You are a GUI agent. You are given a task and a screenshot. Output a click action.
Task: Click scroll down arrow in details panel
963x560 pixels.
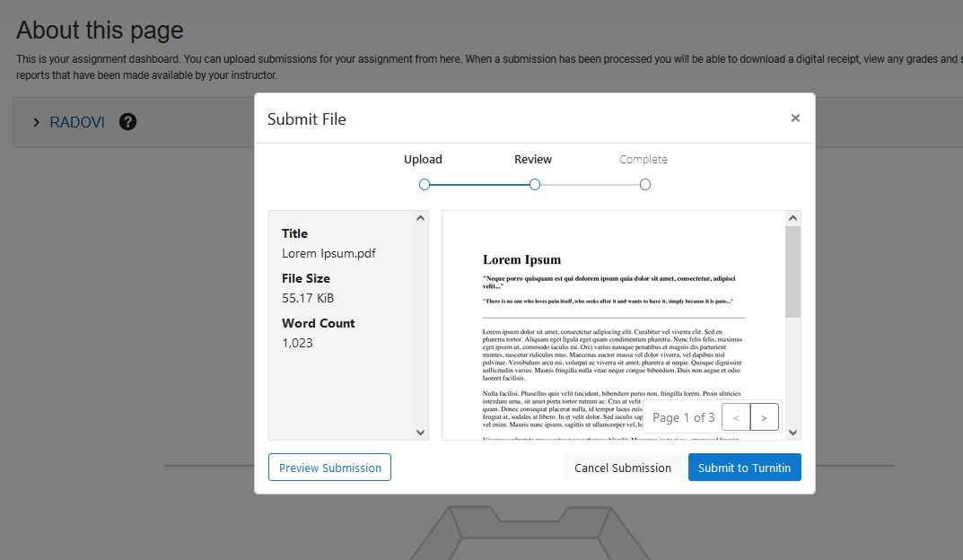tap(420, 433)
